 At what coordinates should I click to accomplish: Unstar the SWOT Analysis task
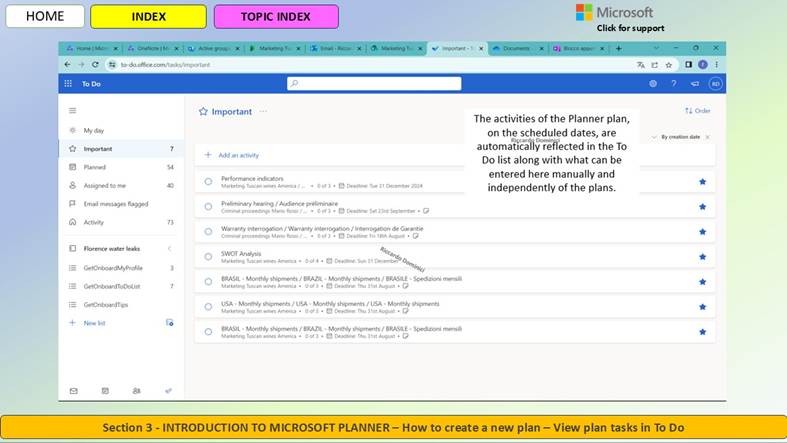point(703,257)
